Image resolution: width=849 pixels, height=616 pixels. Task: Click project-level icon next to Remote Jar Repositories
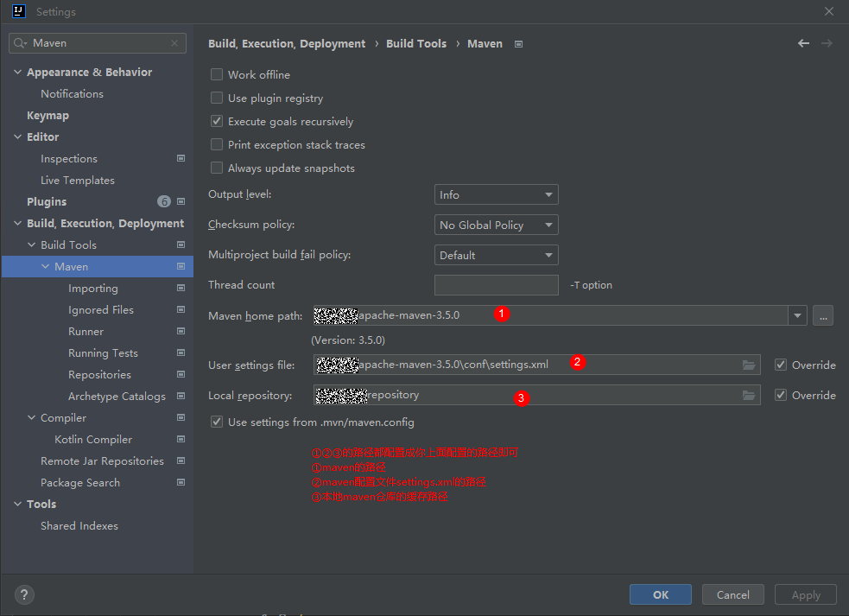coord(181,461)
